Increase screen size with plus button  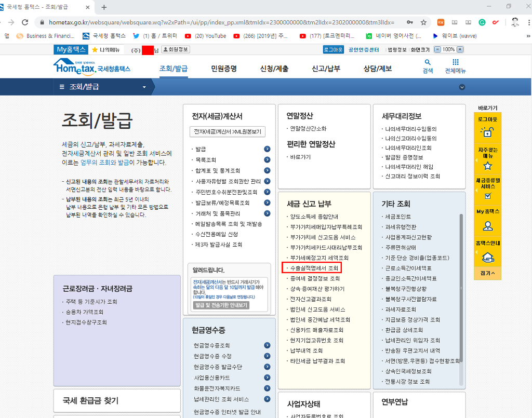click(460, 49)
